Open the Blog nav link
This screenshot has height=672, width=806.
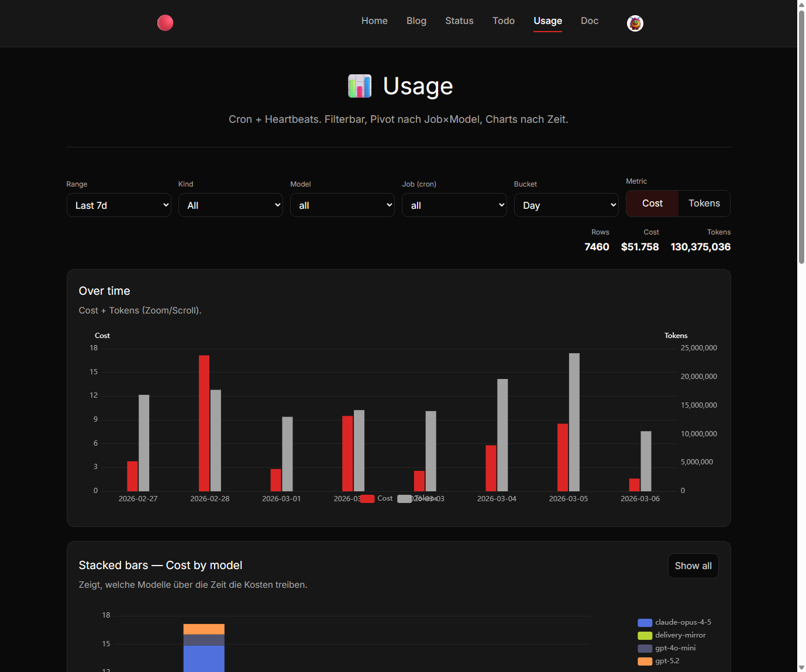tap(416, 21)
